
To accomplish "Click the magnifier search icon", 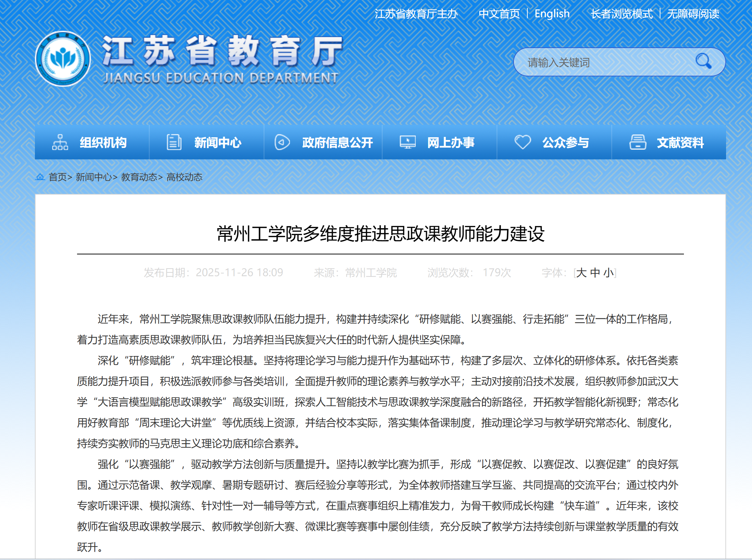I will (703, 62).
